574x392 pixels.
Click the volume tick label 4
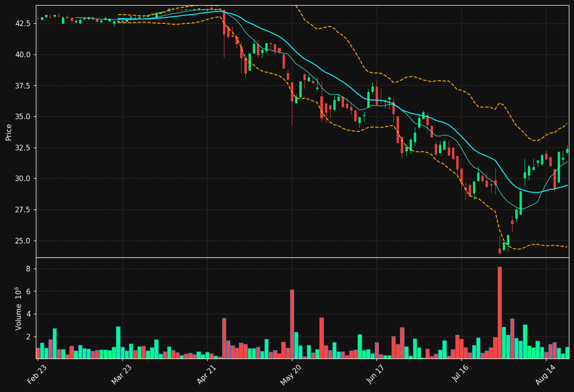[28, 314]
